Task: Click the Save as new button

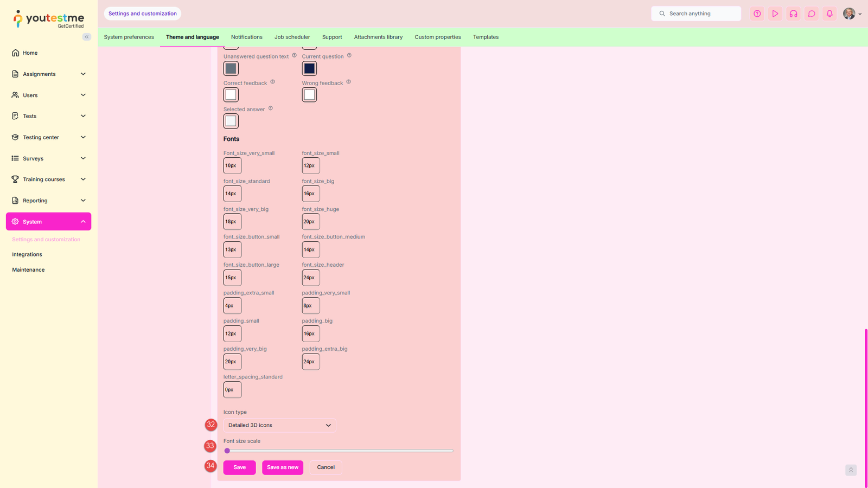Action: click(x=282, y=467)
